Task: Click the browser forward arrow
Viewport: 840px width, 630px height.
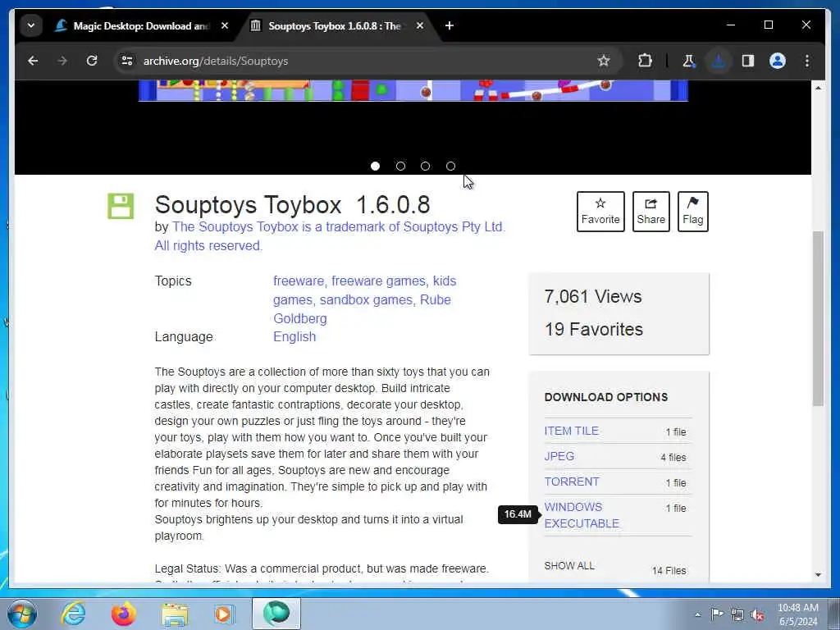Action: [62, 61]
